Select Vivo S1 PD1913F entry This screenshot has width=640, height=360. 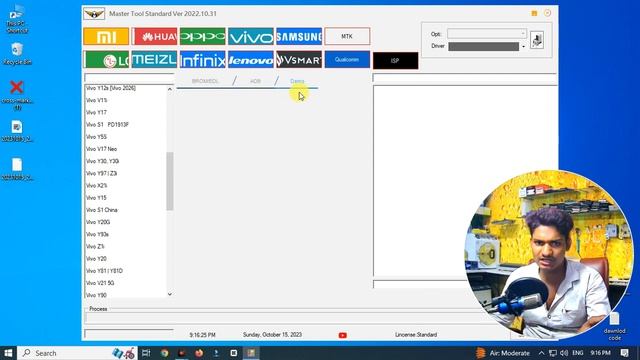point(107,125)
